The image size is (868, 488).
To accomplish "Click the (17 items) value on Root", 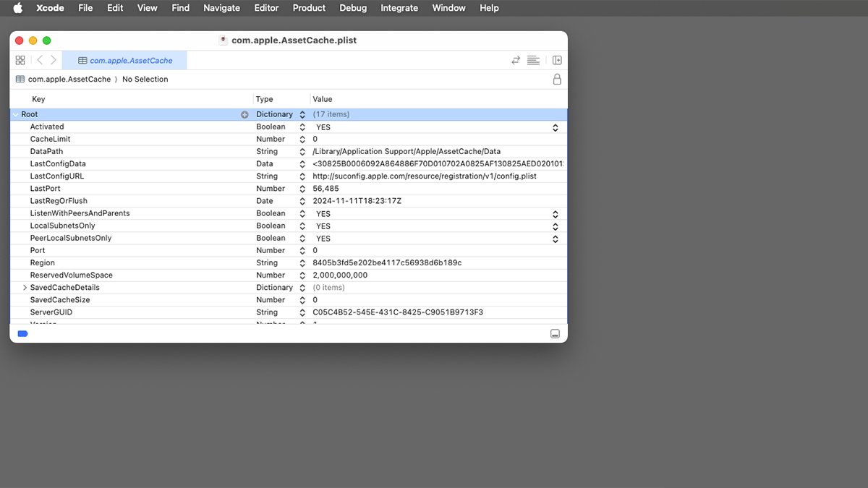I will [x=331, y=114].
